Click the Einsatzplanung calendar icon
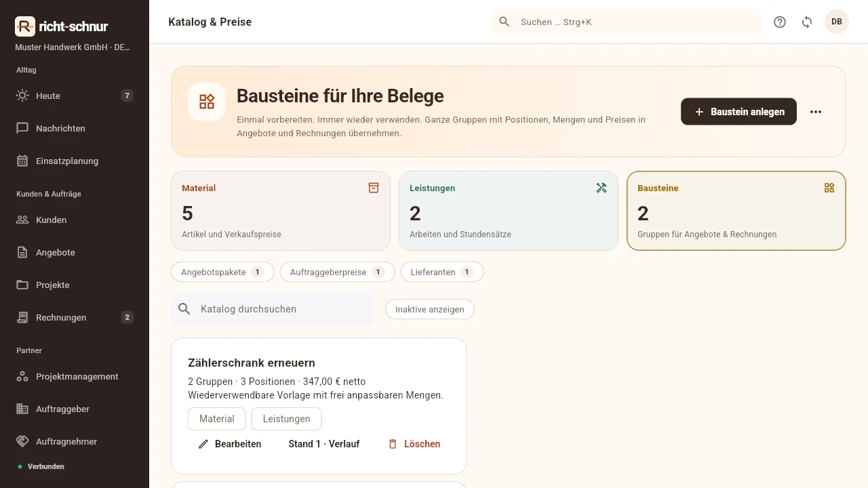 [22, 161]
